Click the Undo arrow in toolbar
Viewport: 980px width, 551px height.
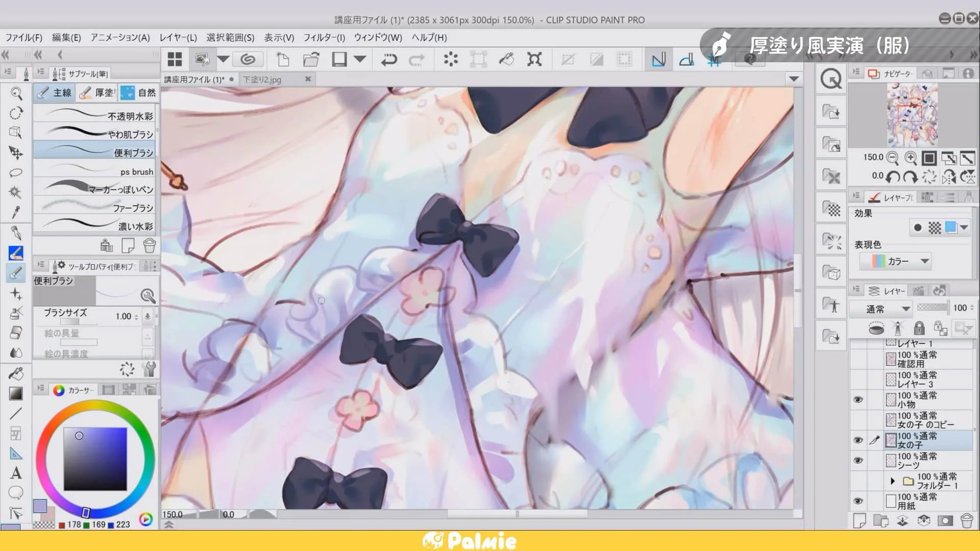(x=389, y=60)
